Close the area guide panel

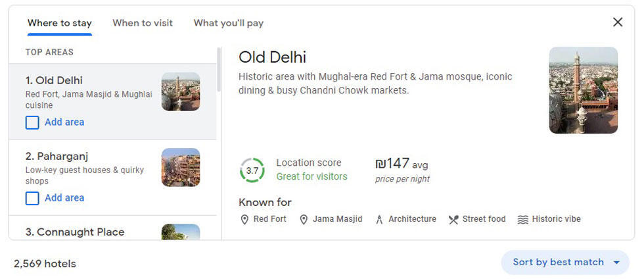pos(618,22)
